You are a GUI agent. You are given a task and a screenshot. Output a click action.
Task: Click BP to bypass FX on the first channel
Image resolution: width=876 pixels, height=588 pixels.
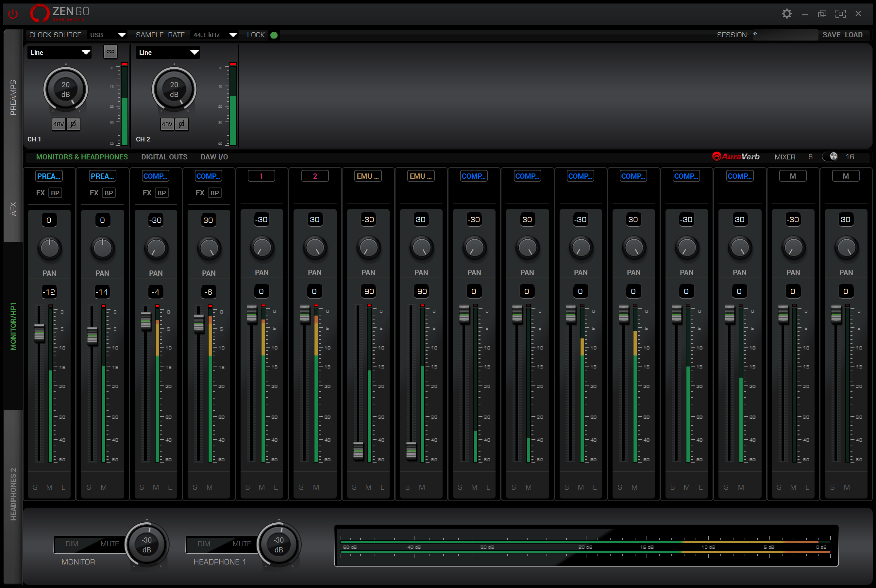(x=55, y=193)
